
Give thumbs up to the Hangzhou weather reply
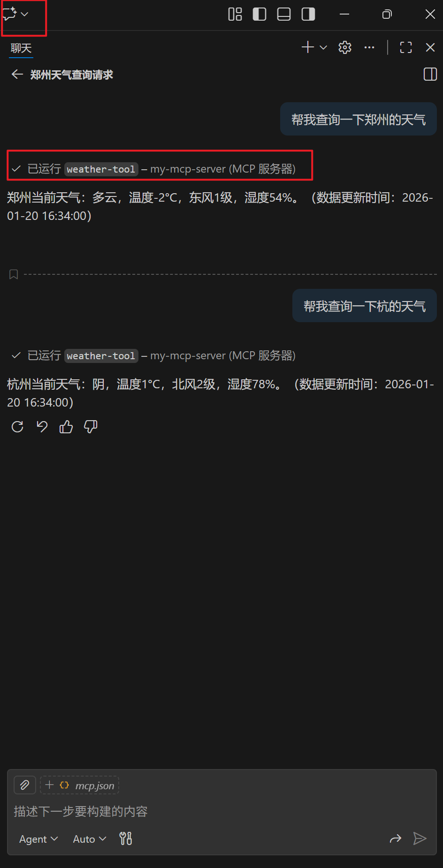tap(66, 427)
